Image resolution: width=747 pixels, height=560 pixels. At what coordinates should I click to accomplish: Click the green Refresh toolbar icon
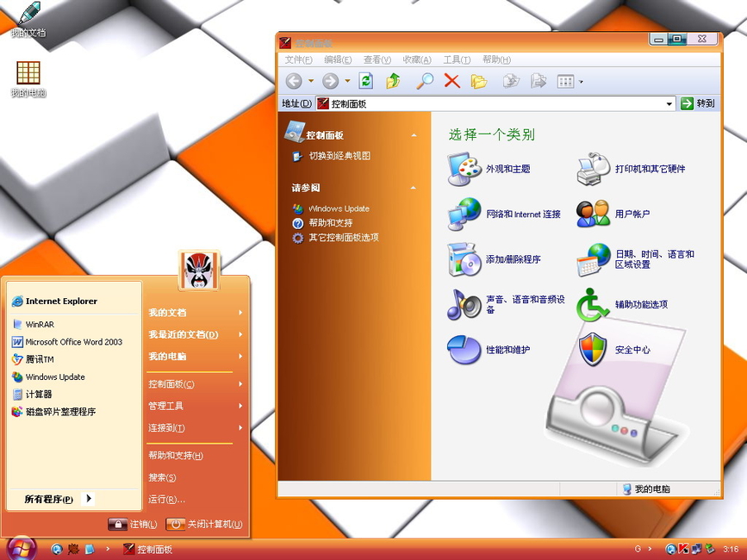pos(366,81)
